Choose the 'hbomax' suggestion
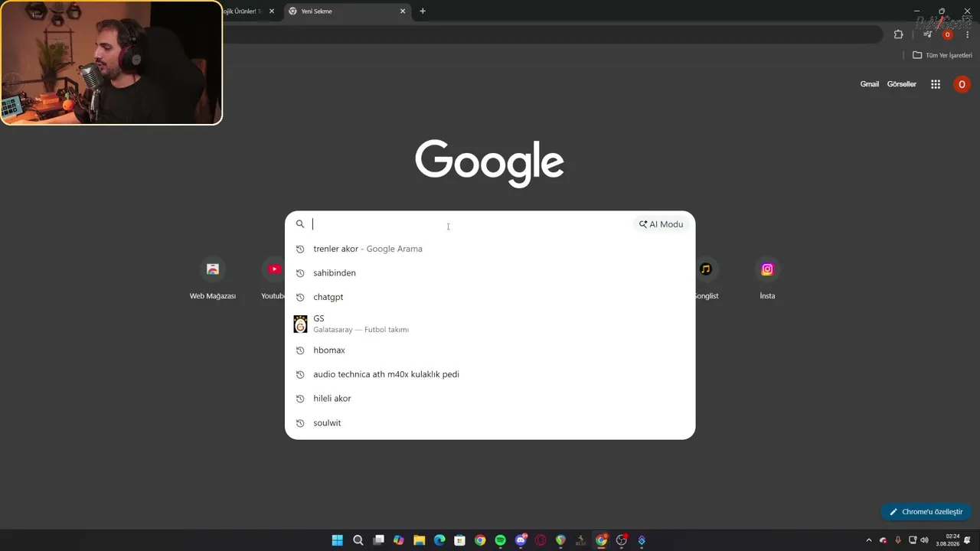The height and width of the screenshot is (551, 980). pyautogui.click(x=490, y=350)
